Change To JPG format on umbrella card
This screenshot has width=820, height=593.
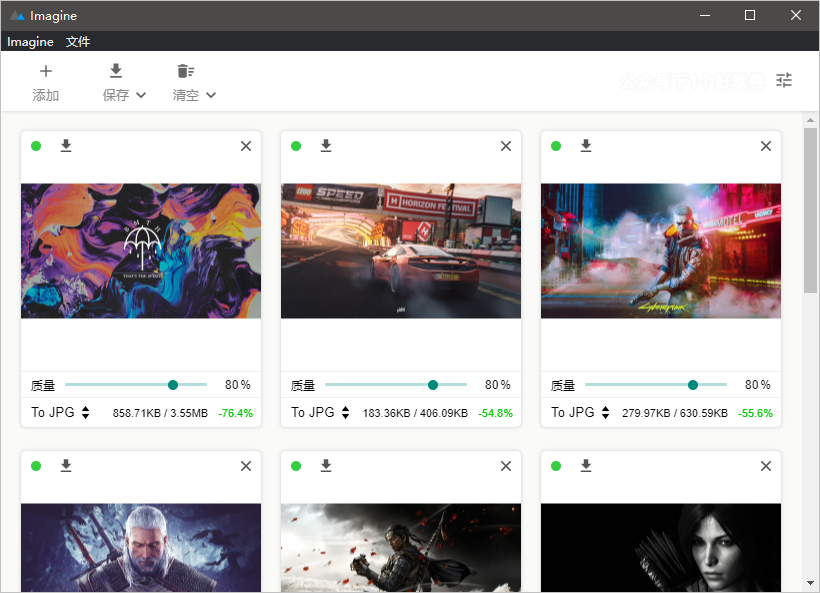tap(60, 412)
